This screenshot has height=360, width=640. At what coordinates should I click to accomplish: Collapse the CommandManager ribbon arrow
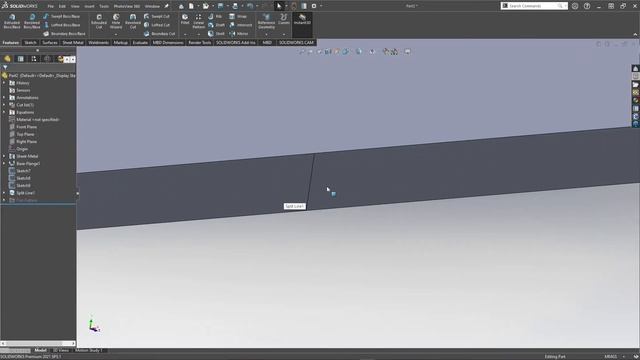[x=635, y=35]
